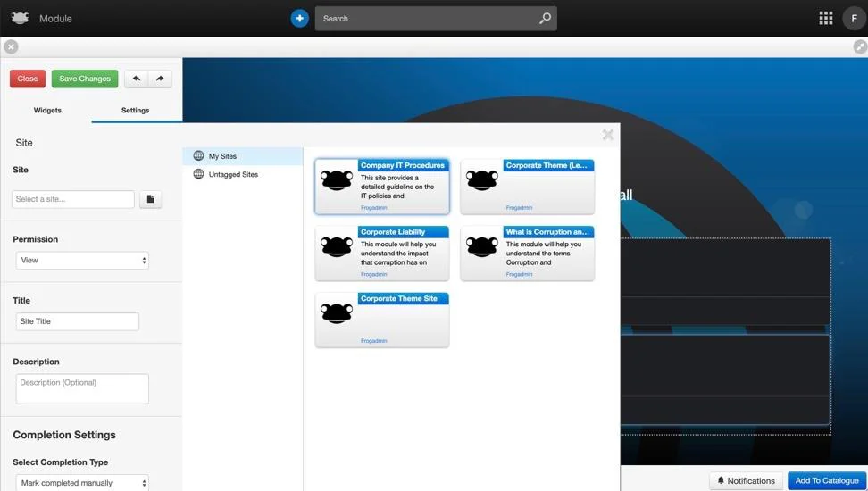Select What is Corruption an... title
This screenshot has height=491, width=868.
[548, 232]
